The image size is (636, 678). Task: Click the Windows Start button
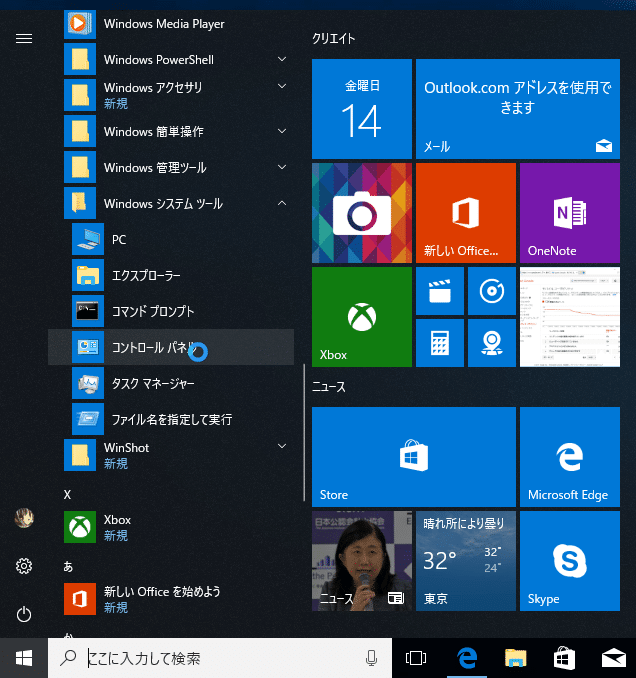[x=24, y=658]
